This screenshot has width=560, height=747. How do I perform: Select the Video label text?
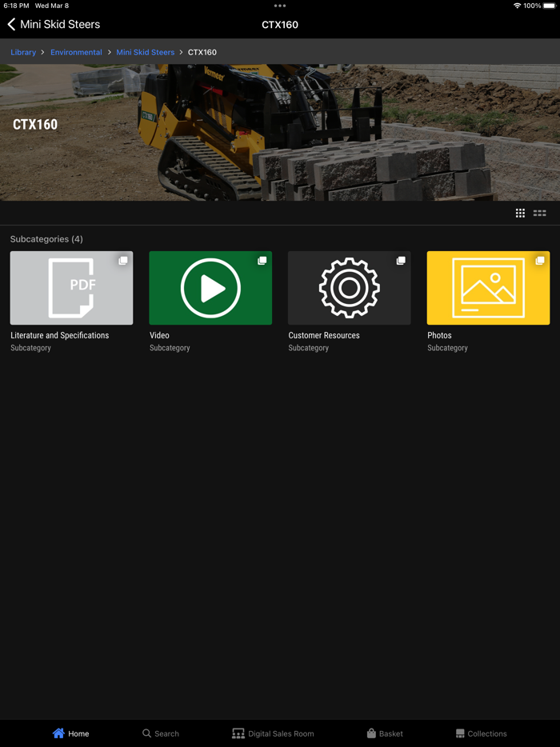pos(159,335)
